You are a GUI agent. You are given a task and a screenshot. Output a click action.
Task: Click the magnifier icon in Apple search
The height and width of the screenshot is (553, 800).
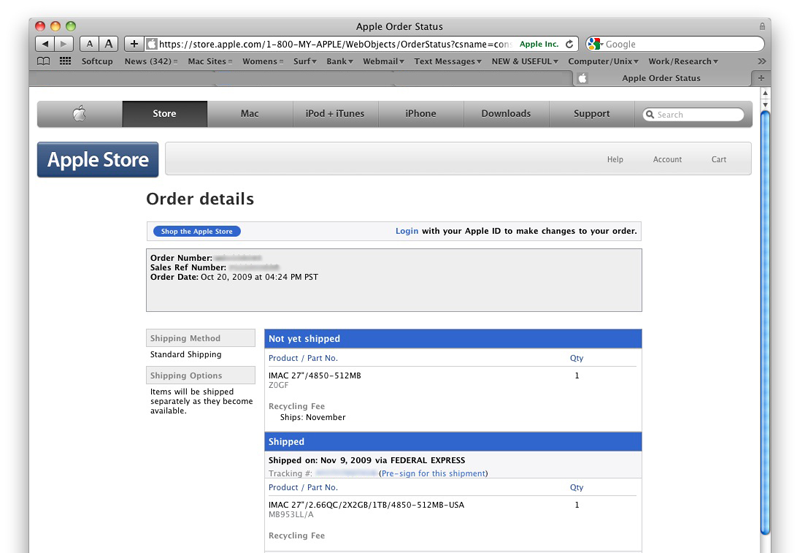[x=649, y=114]
